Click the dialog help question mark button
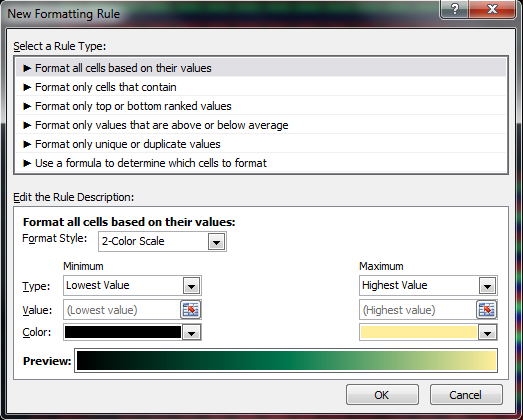This screenshot has height=420, width=523. click(455, 9)
